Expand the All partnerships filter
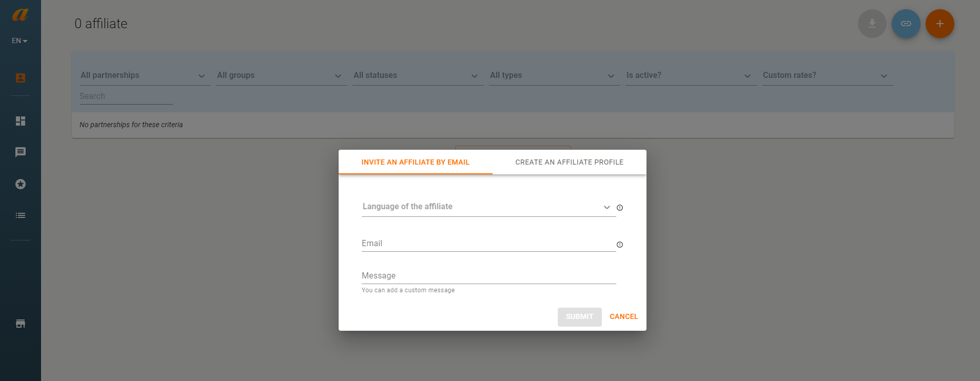This screenshot has height=381, width=980. (x=145, y=75)
